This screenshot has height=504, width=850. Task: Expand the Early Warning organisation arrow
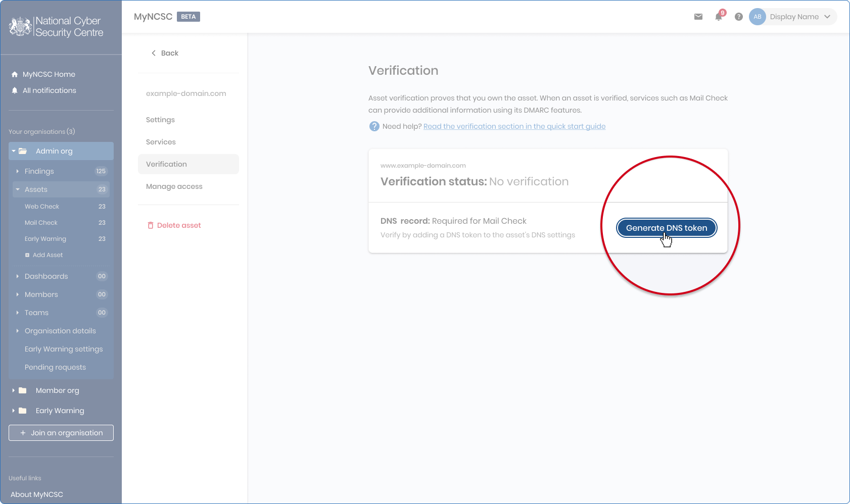tap(14, 411)
